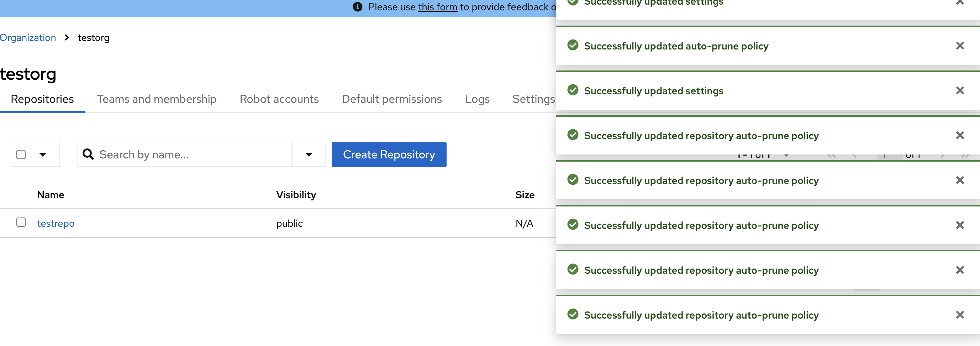The width and height of the screenshot is (980, 346).
Task: Follow the "this form" feedback link
Action: point(437,7)
